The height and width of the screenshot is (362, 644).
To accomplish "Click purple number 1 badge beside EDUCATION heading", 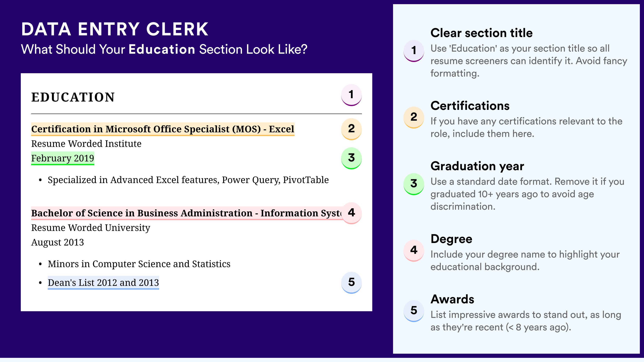I will 351,95.
